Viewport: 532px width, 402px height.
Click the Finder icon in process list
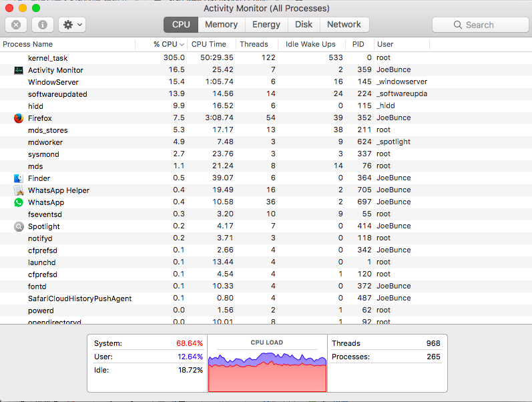point(19,178)
